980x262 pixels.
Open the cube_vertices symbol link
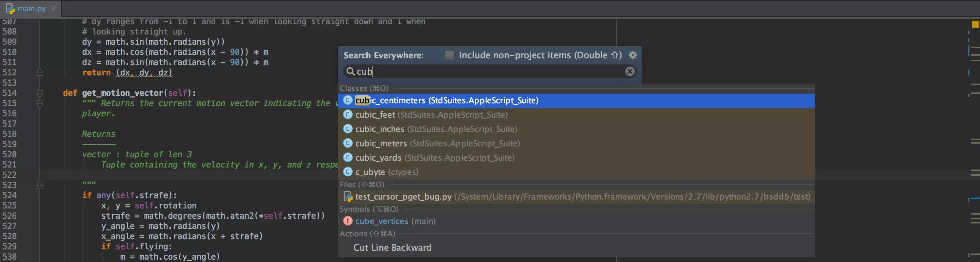point(382,221)
